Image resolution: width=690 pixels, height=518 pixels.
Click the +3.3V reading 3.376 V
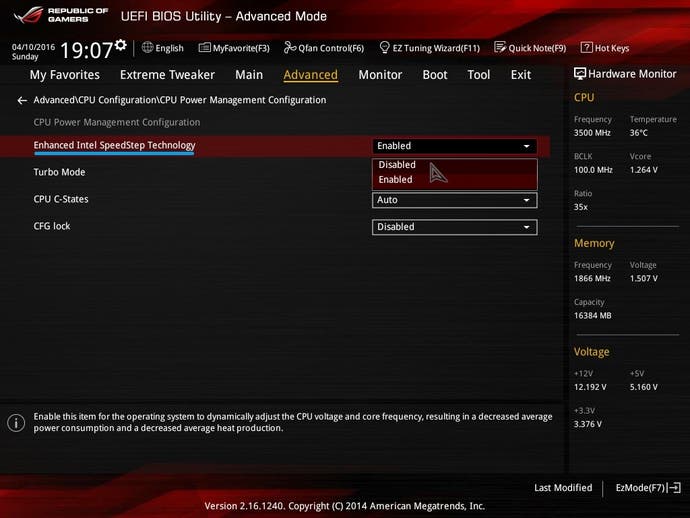588,424
